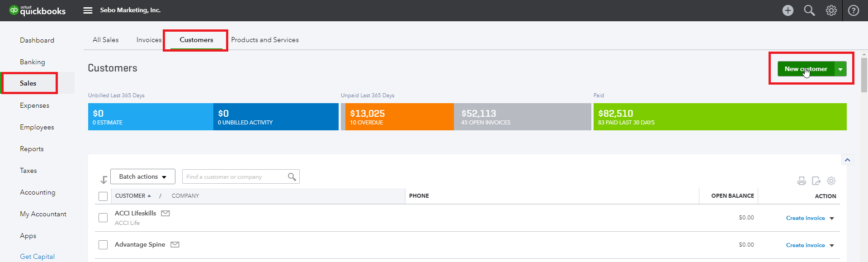Open table settings gear above Action column

[831, 181]
